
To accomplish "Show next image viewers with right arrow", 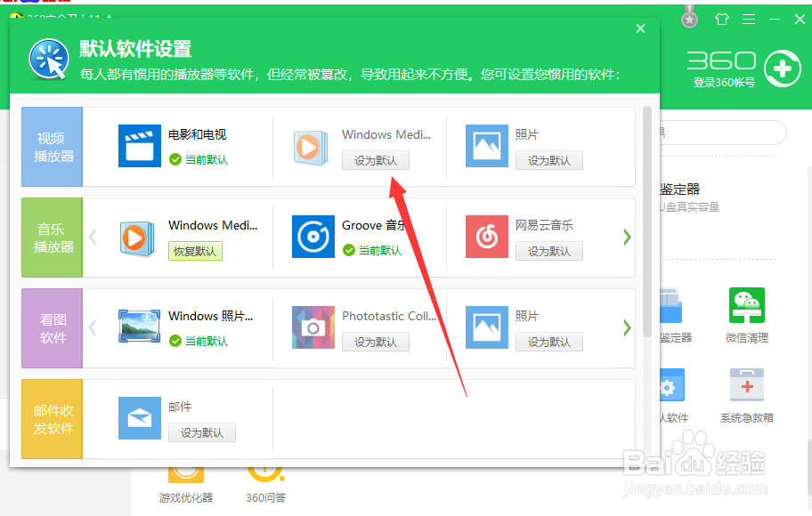I will [x=627, y=327].
